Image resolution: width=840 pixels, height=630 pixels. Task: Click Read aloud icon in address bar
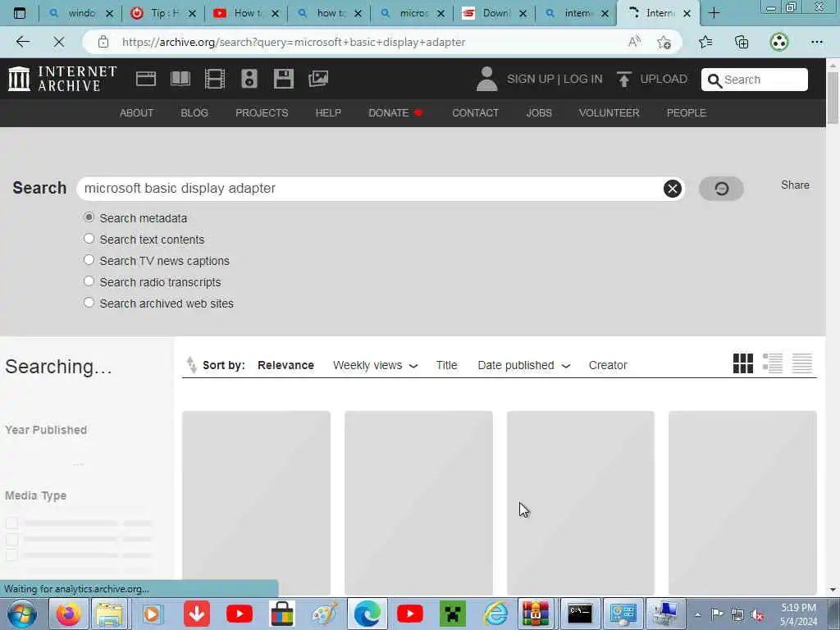pyautogui.click(x=634, y=42)
